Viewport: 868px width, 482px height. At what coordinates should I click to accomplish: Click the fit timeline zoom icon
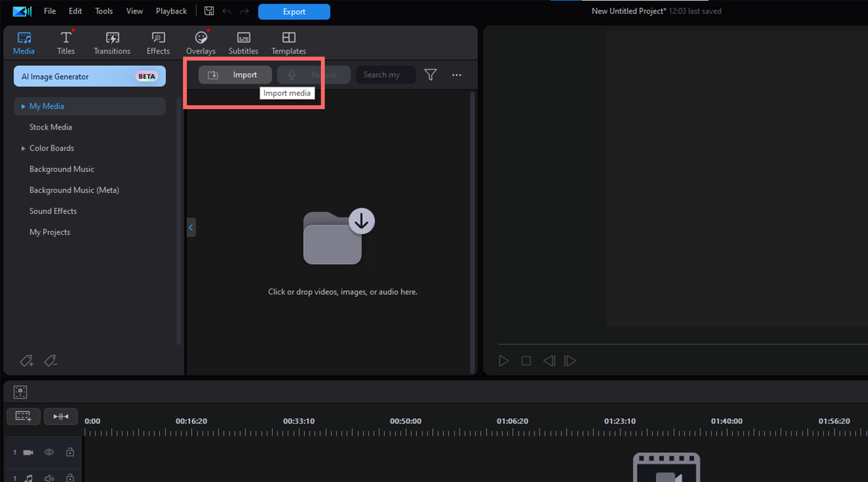tap(61, 416)
